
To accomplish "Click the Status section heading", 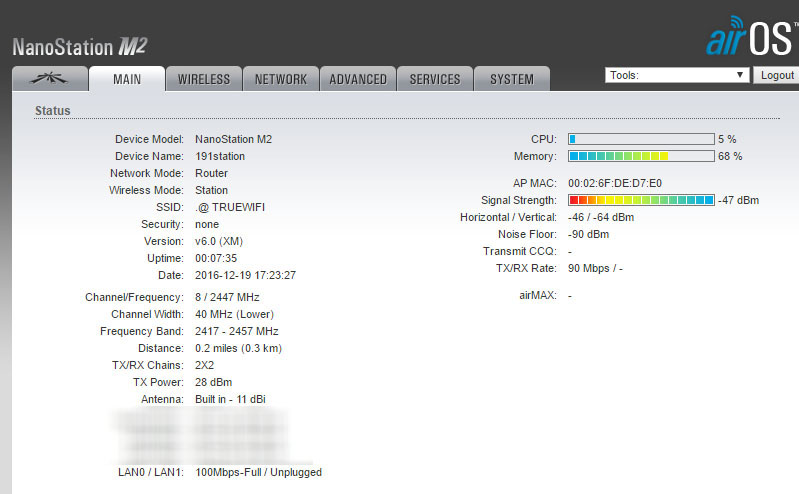I will pos(52,110).
